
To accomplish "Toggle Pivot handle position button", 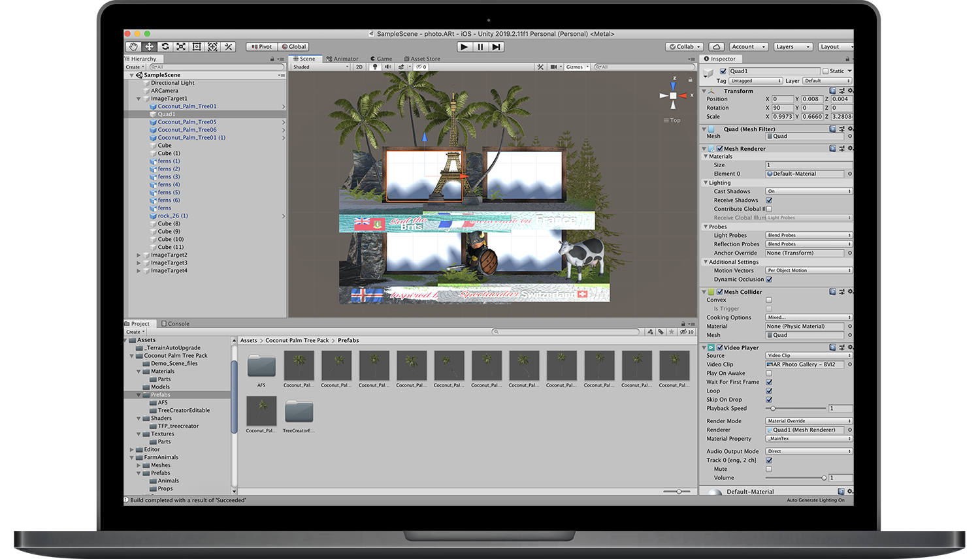I will click(261, 47).
